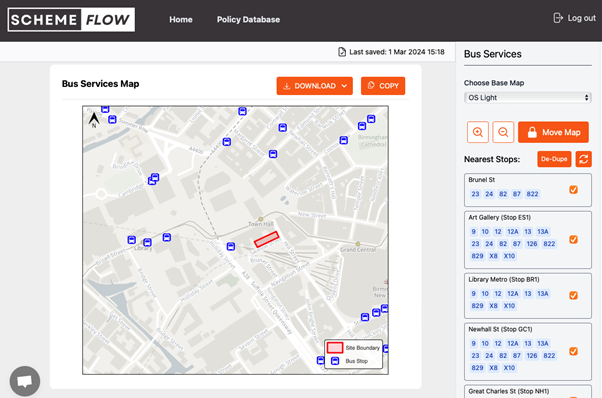Click the De-Dupe button

(554, 159)
